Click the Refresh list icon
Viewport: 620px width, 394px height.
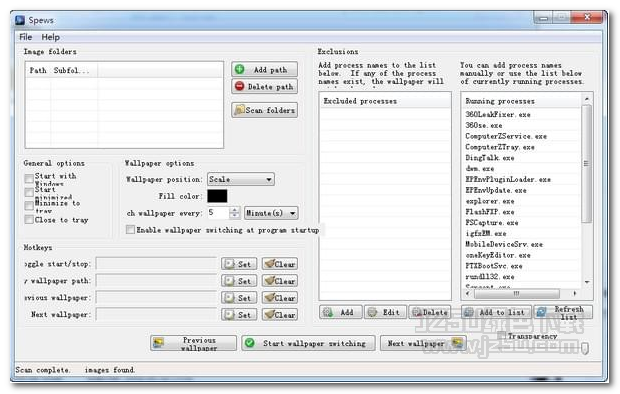[x=541, y=312]
